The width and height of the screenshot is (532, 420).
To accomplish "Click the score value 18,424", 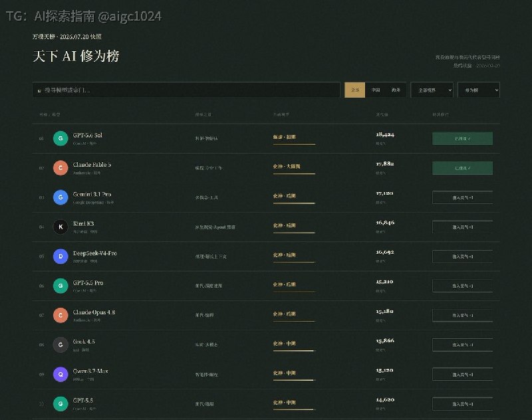I will (x=385, y=135).
